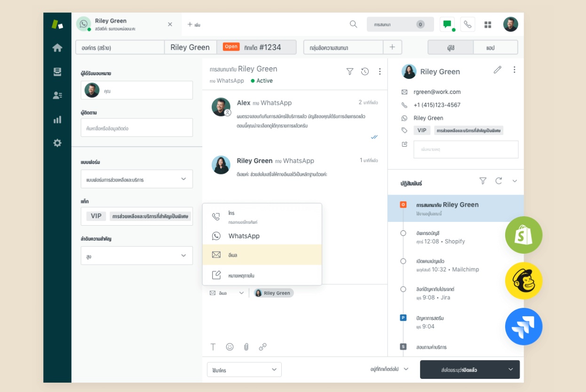586x392 pixels.
Task: Open the emoji picker in composer
Action: pyautogui.click(x=230, y=347)
